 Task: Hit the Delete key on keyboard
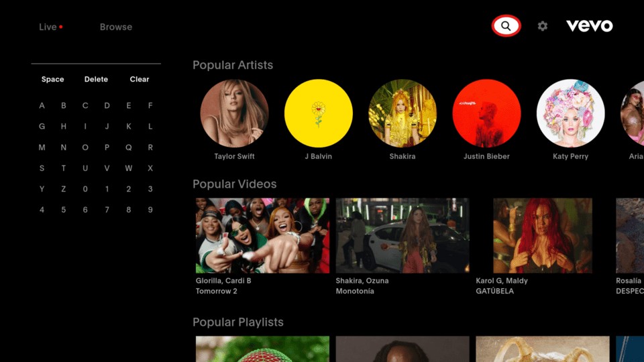[96, 79]
